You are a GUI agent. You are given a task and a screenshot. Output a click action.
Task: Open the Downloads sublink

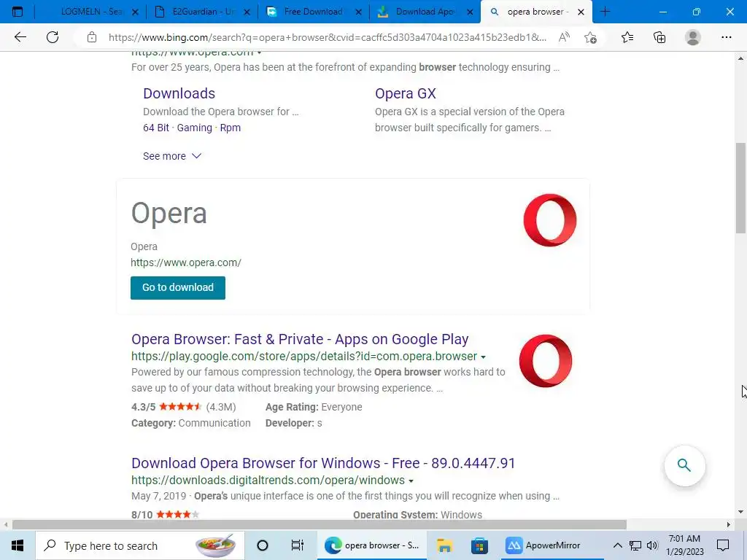(179, 93)
